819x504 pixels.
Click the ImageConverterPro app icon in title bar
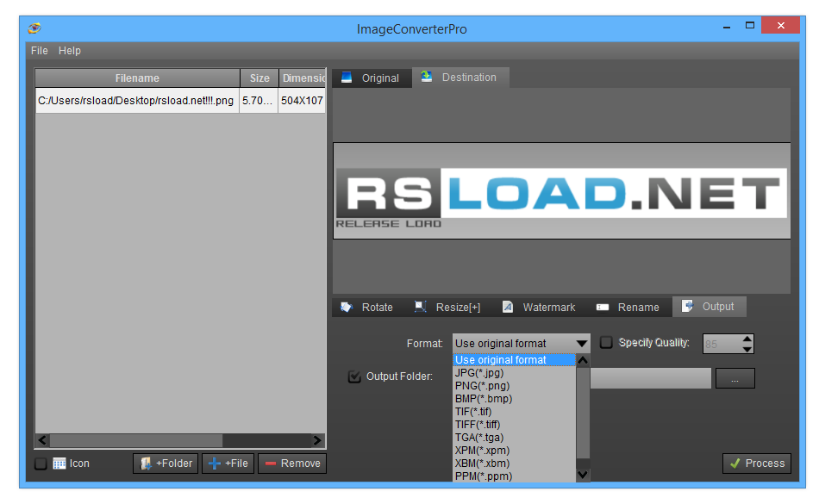34,28
